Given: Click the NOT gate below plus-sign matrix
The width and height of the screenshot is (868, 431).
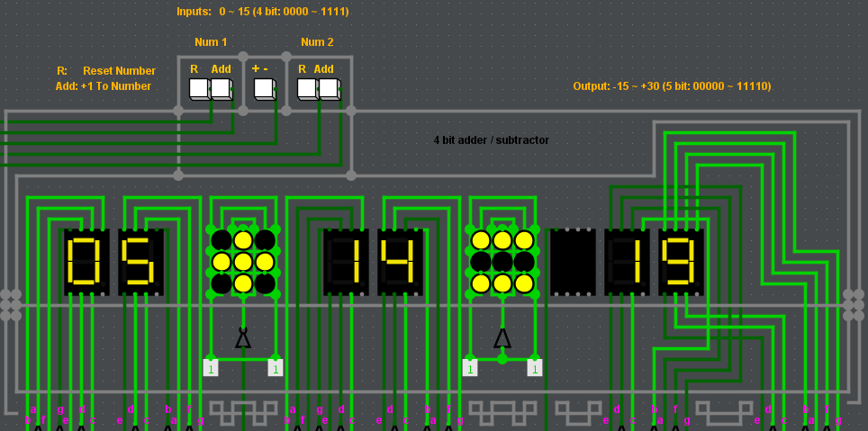Looking at the screenshot, I should pyautogui.click(x=242, y=337).
